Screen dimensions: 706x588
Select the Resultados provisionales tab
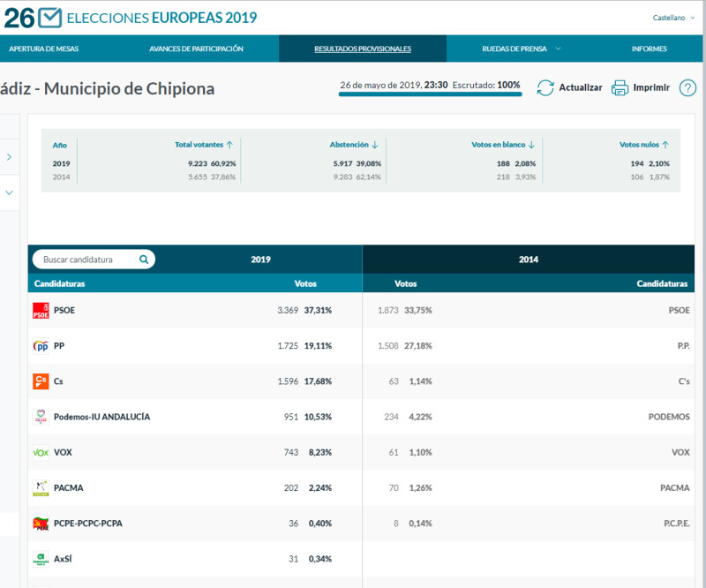363,49
